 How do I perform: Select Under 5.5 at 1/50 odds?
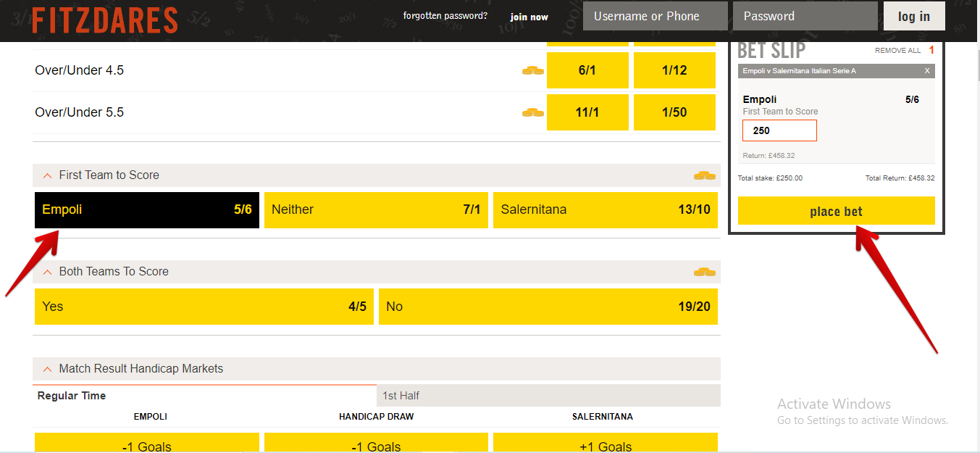point(674,112)
